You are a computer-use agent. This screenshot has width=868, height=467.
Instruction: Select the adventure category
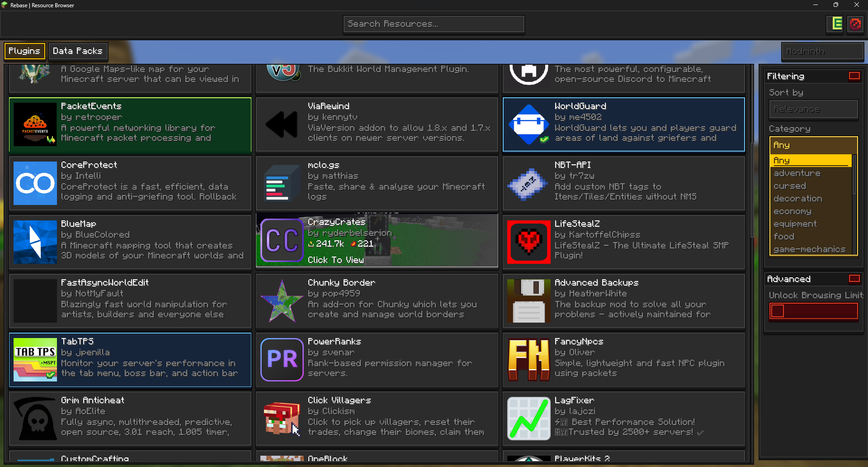811,173
